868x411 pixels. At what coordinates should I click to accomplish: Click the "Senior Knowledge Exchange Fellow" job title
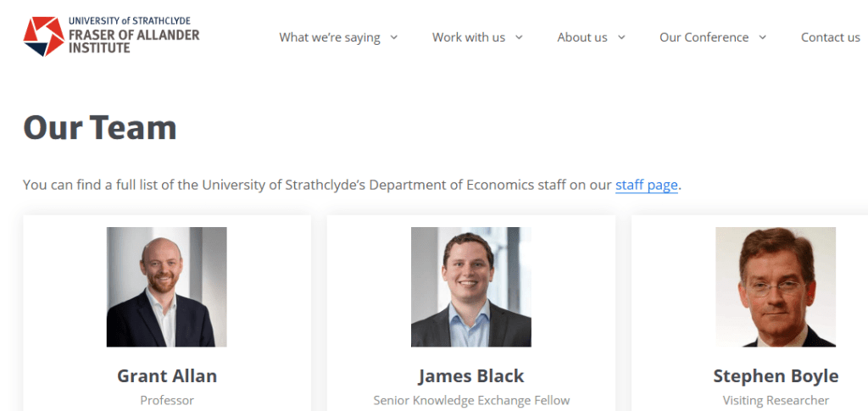coord(471,400)
